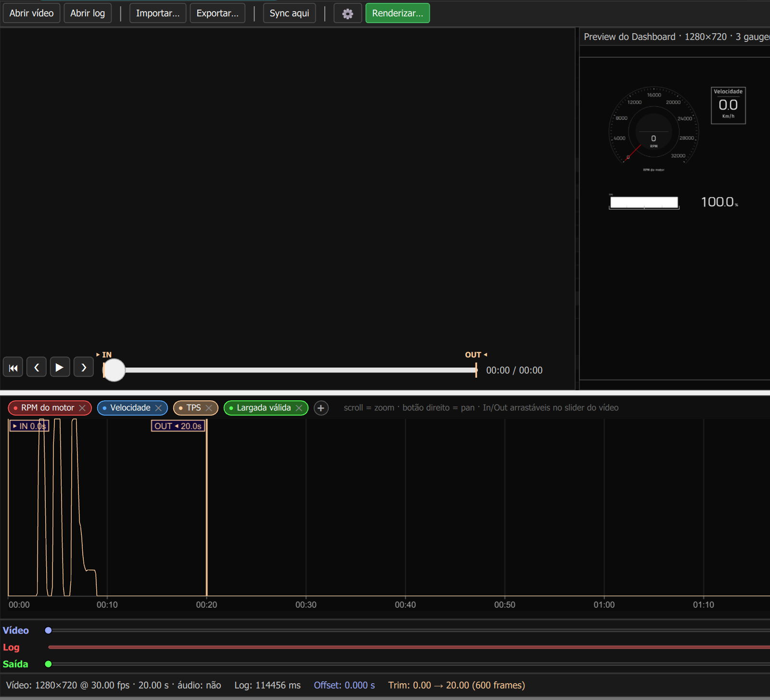Screen dimensions: 770x700
Task: Click Sync aqui button
Action: coord(289,13)
